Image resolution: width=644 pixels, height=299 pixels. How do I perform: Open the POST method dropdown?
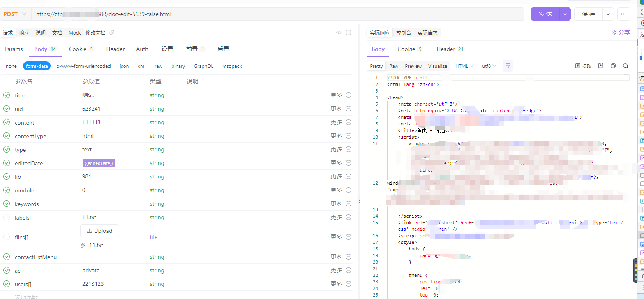[15, 14]
